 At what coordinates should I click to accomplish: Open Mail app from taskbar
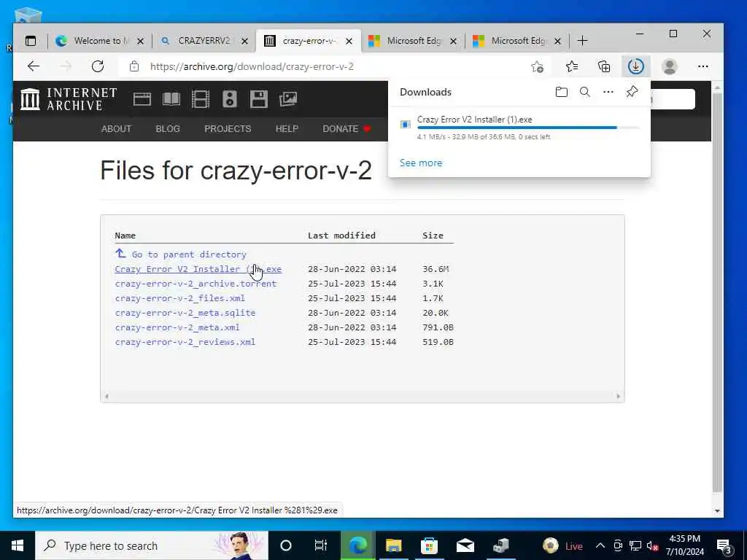click(x=465, y=545)
